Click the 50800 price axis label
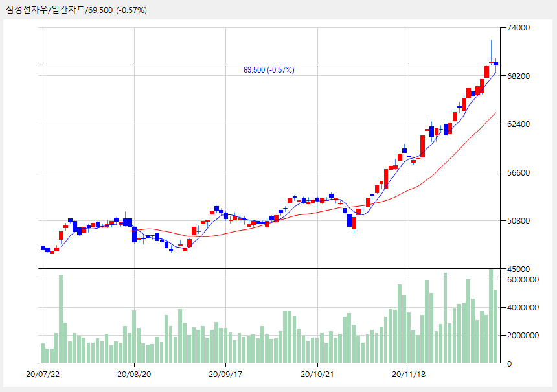Image resolution: width=557 pixels, height=392 pixels. (x=519, y=221)
